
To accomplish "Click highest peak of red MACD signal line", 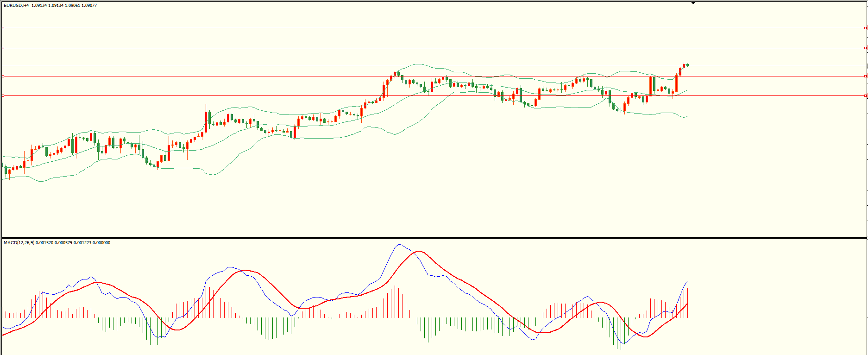I will pos(419,251).
